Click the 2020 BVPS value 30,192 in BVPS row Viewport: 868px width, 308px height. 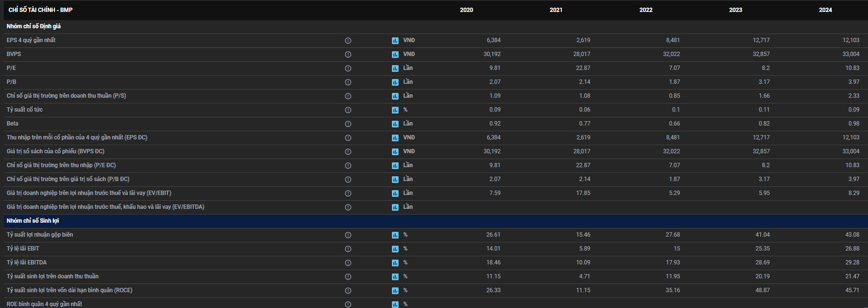(x=492, y=54)
